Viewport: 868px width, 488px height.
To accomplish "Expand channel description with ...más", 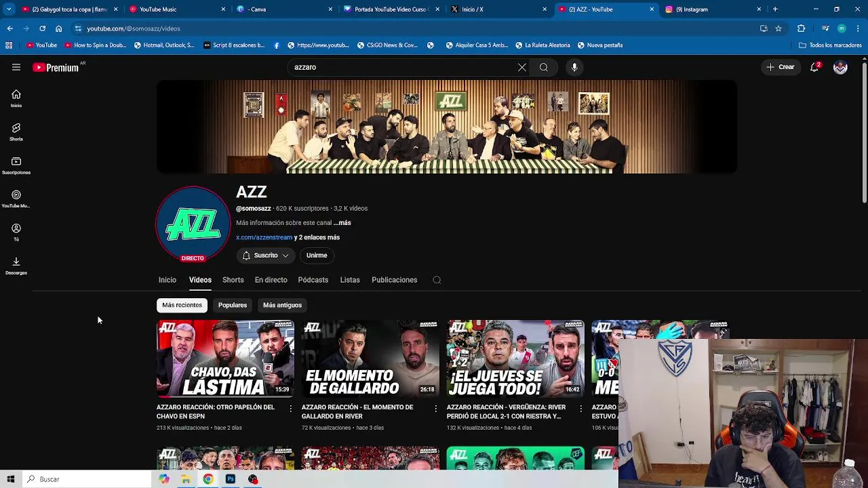I will (x=342, y=223).
